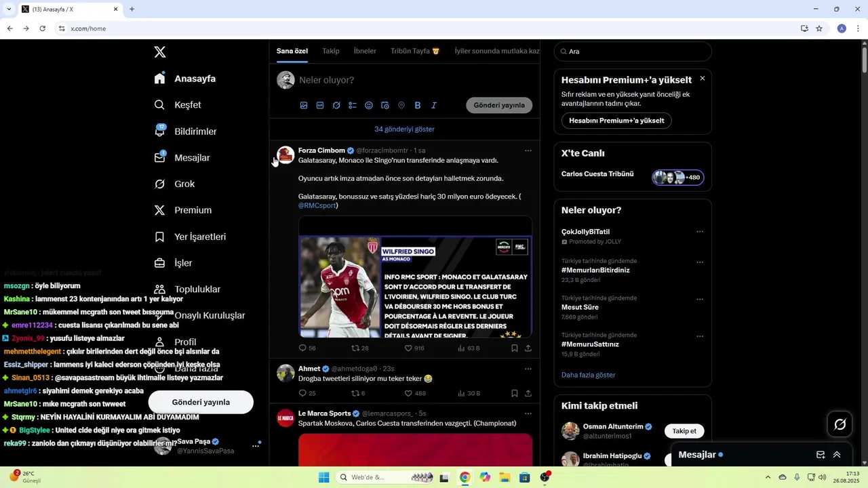The width and height of the screenshot is (868, 488).
Task: Add media icon in composer
Action: coord(304,105)
